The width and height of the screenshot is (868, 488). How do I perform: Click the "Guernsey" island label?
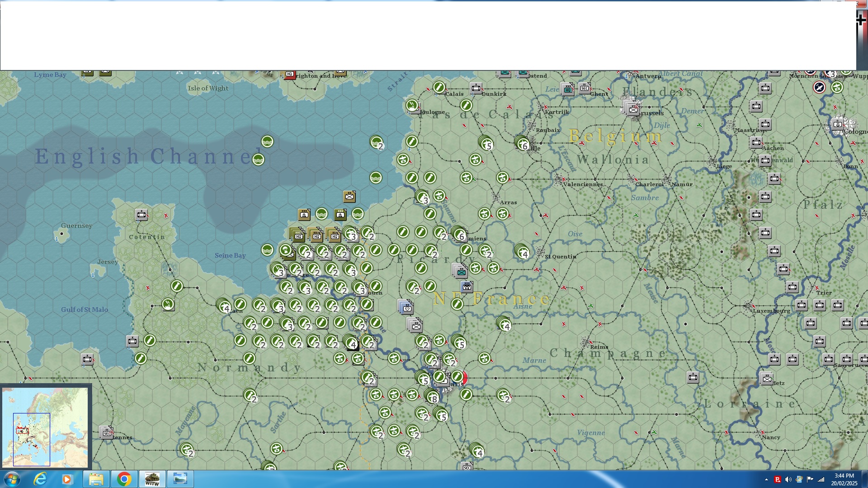coord(77,225)
